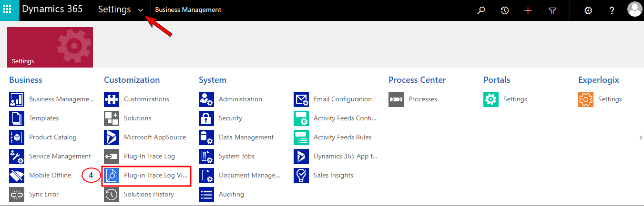Open the search magnifier icon
Screen dimensions: 644x206
[481, 10]
